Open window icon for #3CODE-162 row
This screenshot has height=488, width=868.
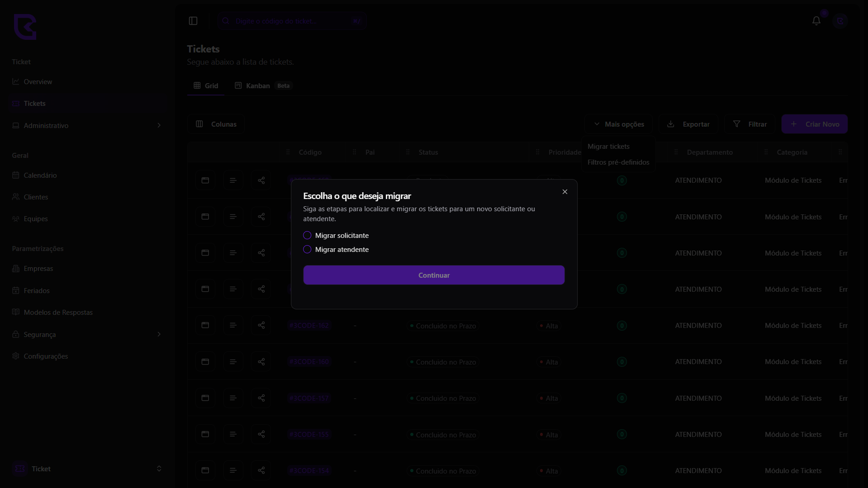(205, 325)
